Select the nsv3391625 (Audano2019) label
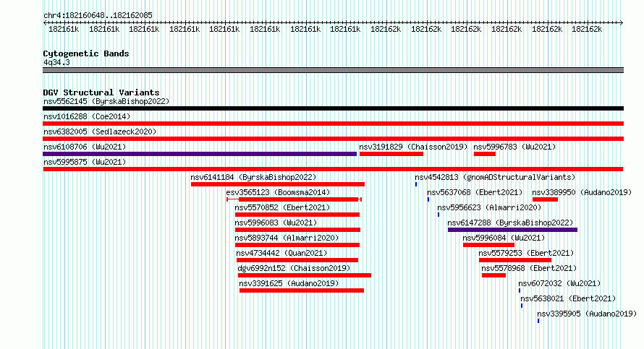 (289, 283)
